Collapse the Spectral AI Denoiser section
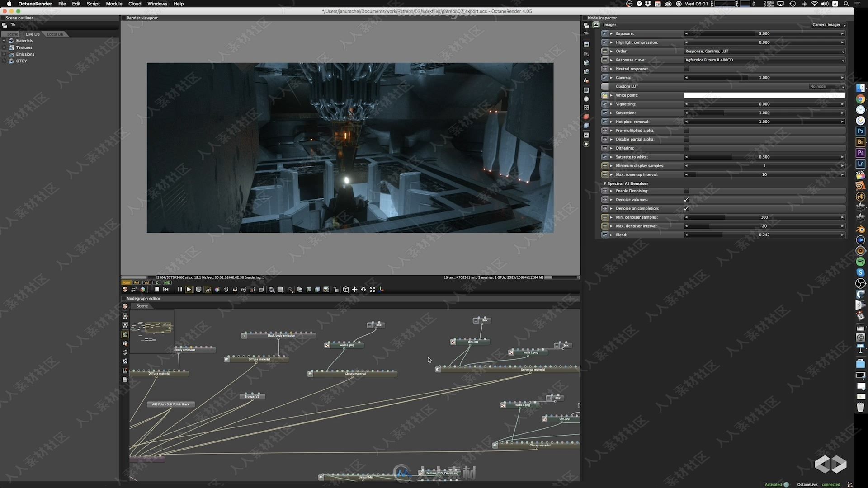The width and height of the screenshot is (868, 488). (x=605, y=183)
